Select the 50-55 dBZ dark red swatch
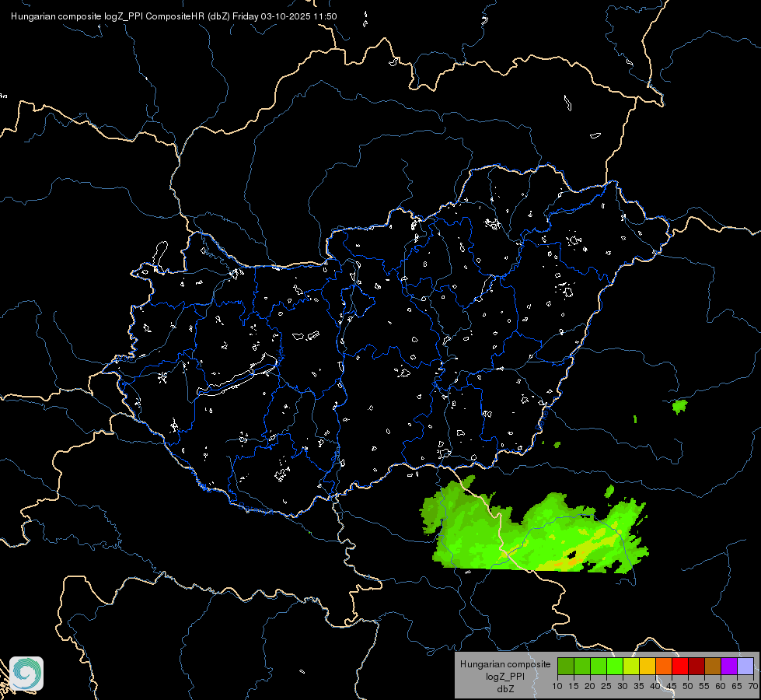The height and width of the screenshot is (700, 761). (696, 666)
